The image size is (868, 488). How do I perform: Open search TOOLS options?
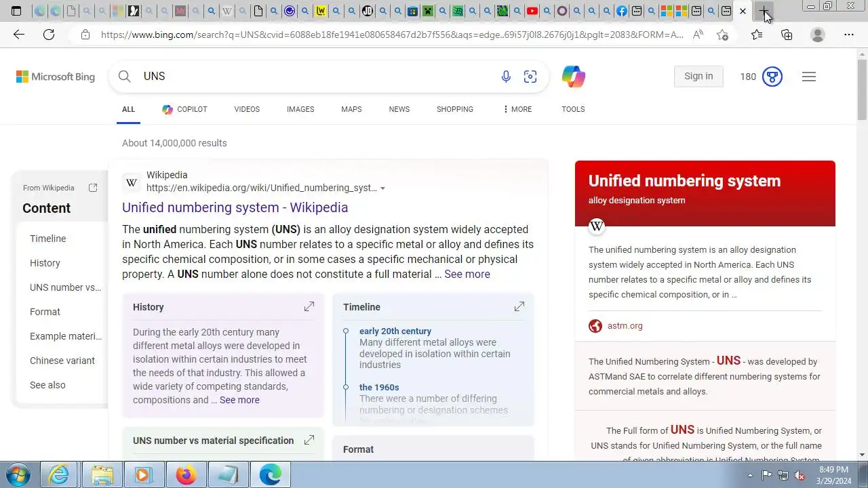pyautogui.click(x=573, y=109)
